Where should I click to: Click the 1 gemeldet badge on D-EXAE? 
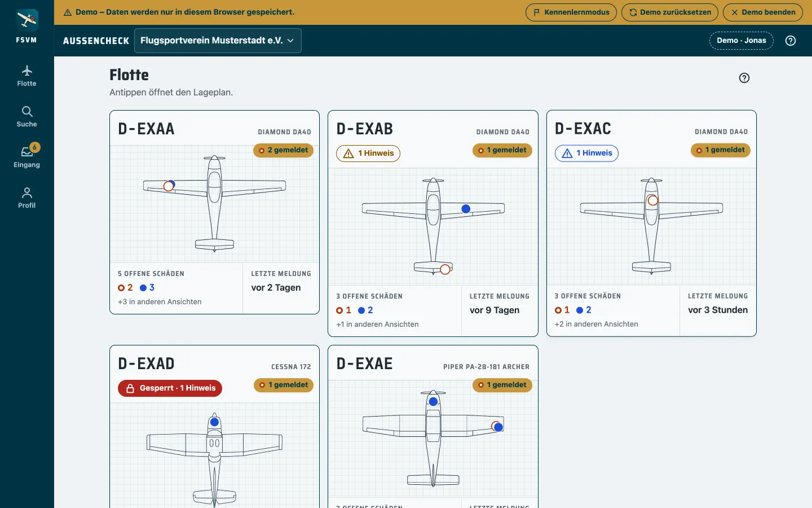point(502,385)
